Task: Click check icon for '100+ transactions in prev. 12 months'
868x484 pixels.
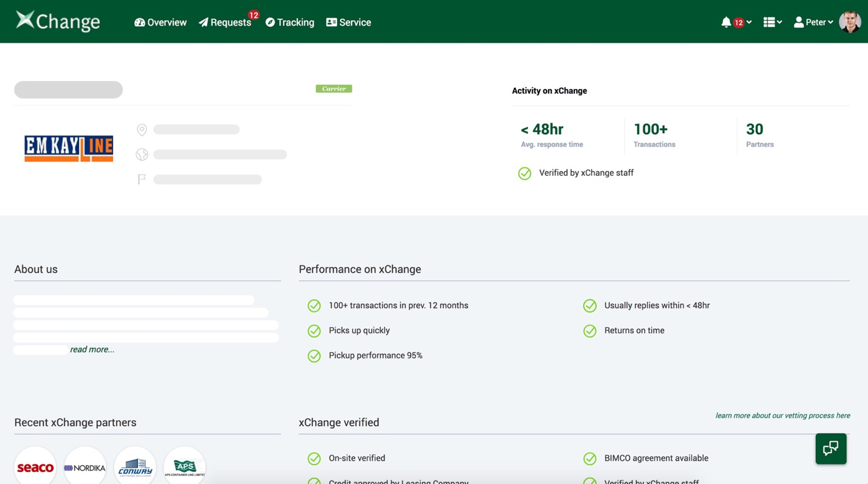Action: click(x=314, y=306)
